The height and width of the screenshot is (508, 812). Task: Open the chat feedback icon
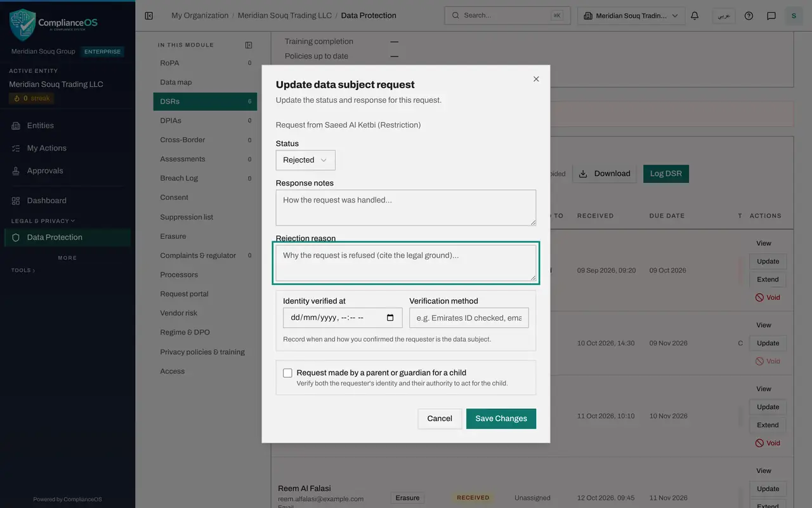tap(771, 16)
